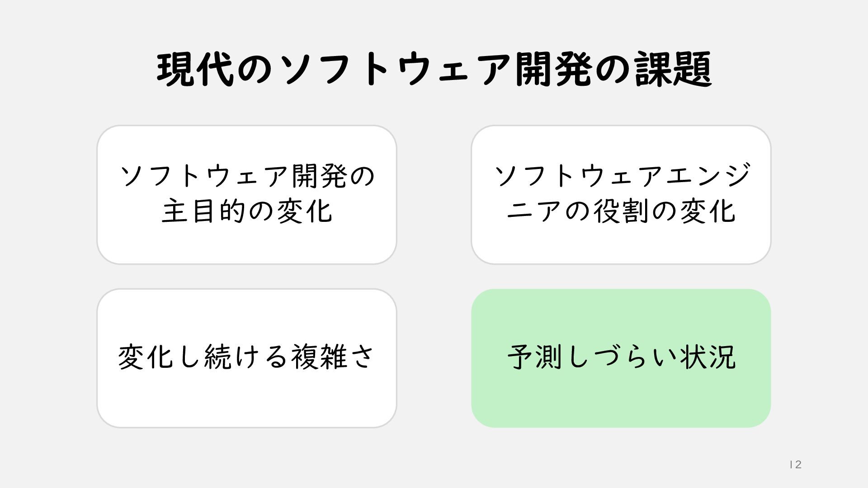This screenshot has height=488, width=868.
Task: Click the word 主目的 in the top-left card
Action: [x=203, y=211]
